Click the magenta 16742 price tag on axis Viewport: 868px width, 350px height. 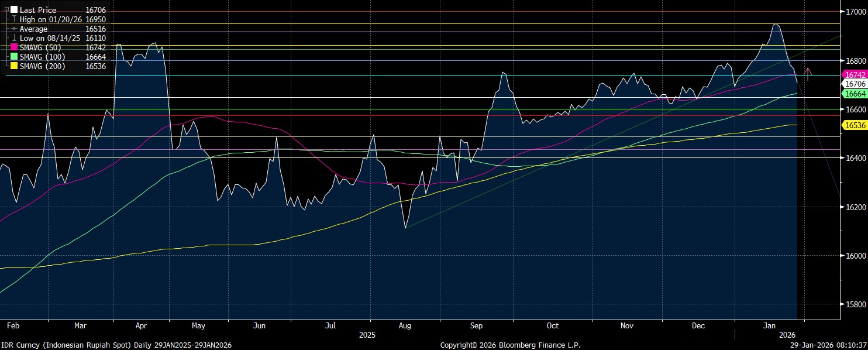click(x=853, y=75)
